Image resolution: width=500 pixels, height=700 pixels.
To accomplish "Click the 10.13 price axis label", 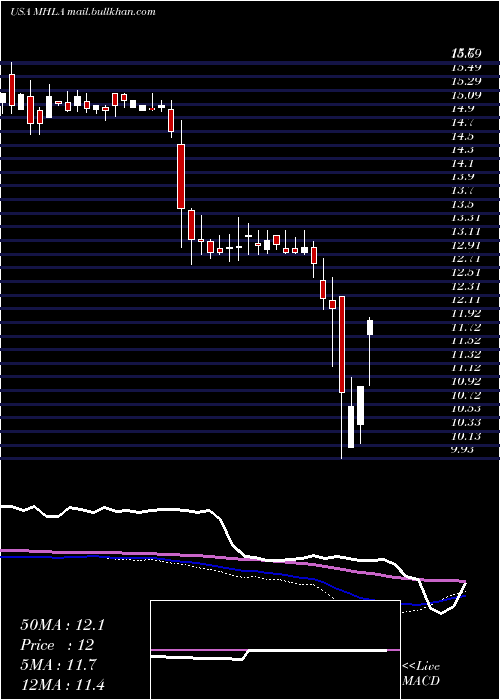I will click(x=466, y=436).
